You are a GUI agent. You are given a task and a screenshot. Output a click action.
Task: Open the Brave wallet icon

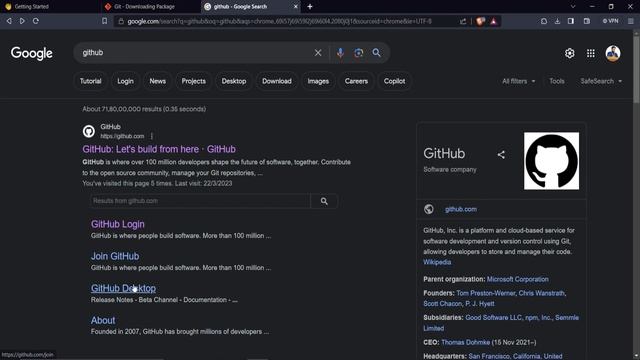(x=587, y=21)
